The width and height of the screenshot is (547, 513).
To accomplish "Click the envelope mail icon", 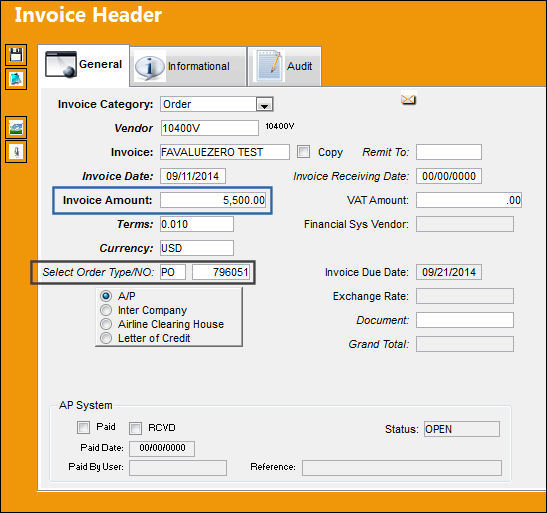I will 408,100.
